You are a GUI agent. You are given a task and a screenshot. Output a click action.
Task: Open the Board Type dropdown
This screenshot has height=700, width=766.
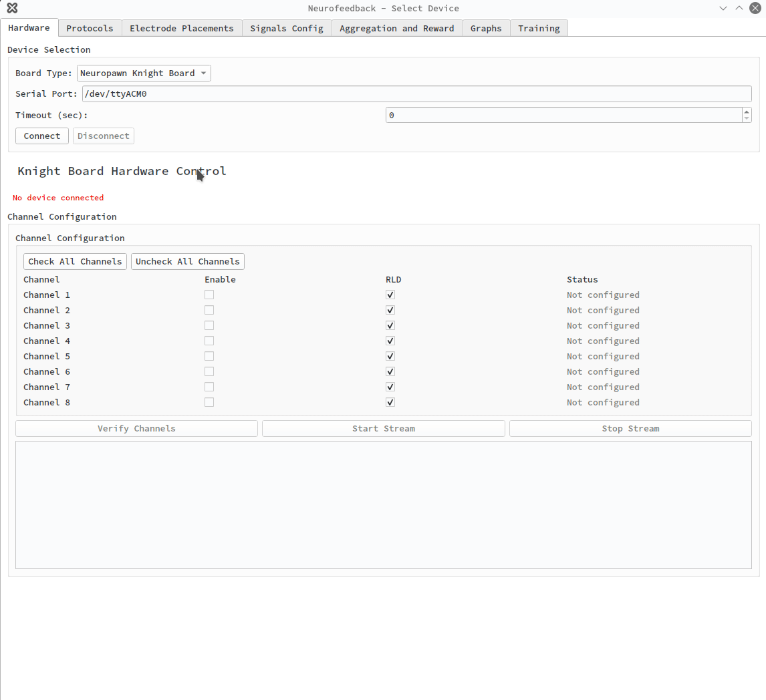tap(144, 73)
